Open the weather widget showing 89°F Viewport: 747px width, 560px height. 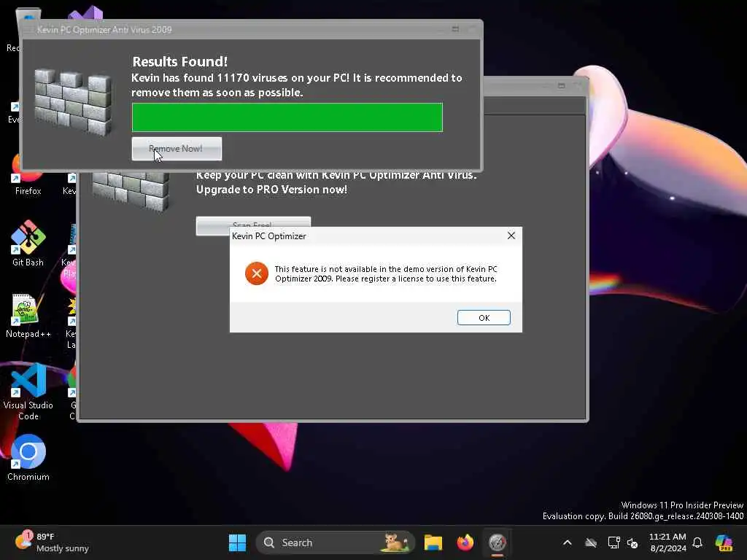[x=52, y=542]
